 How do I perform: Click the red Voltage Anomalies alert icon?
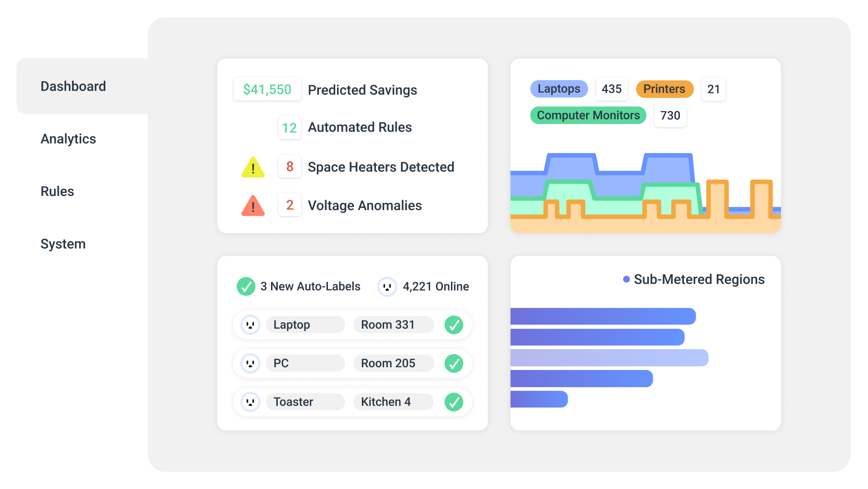253,205
